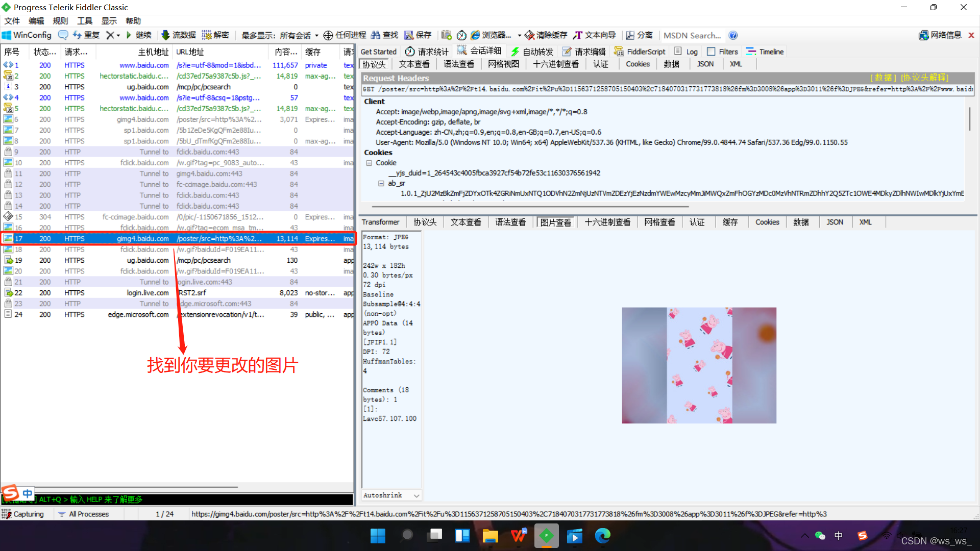Sort by URL地址 column header
This screenshot has height=551, width=980.
coord(220,52)
